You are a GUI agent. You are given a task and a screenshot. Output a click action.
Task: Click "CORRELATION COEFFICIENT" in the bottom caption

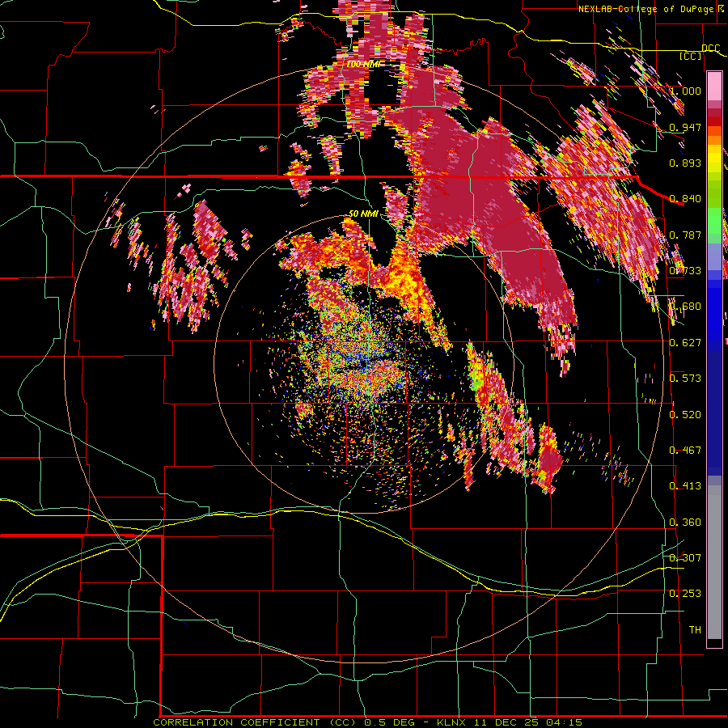236,722
